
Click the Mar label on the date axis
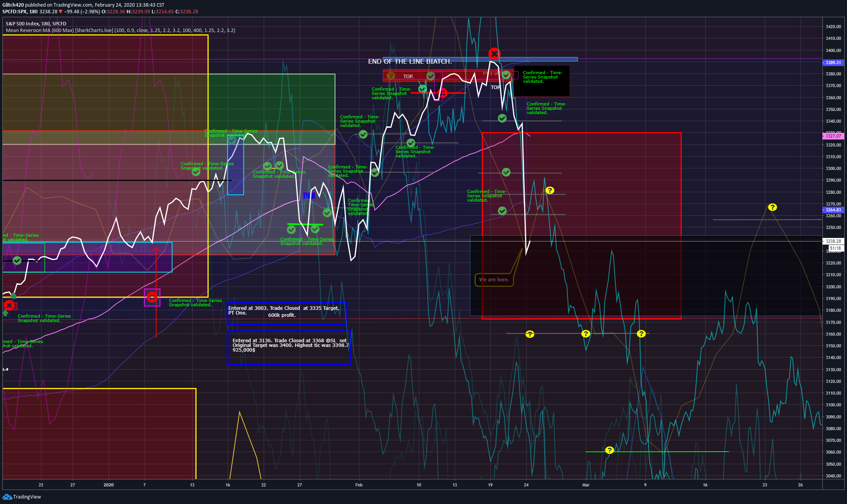click(x=586, y=485)
